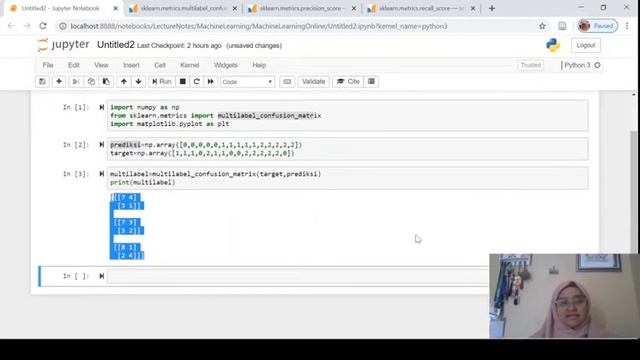Switch to precision_score sklearn tab

coord(302,8)
